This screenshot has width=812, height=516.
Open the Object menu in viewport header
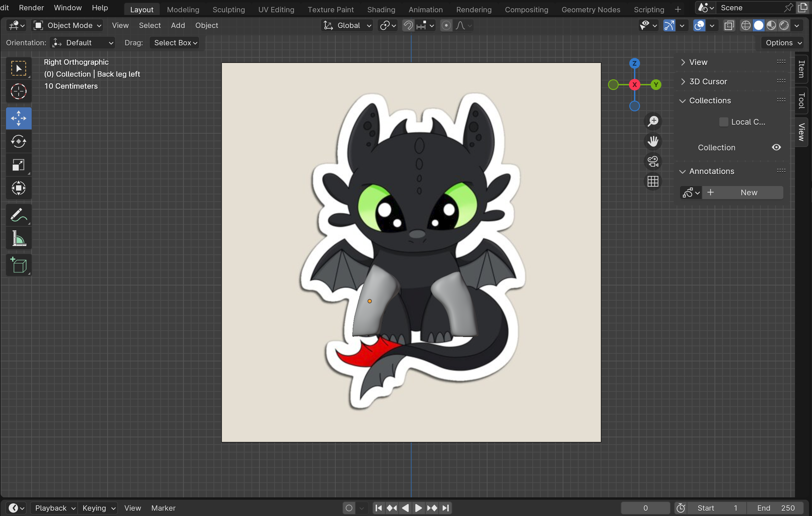(x=206, y=25)
